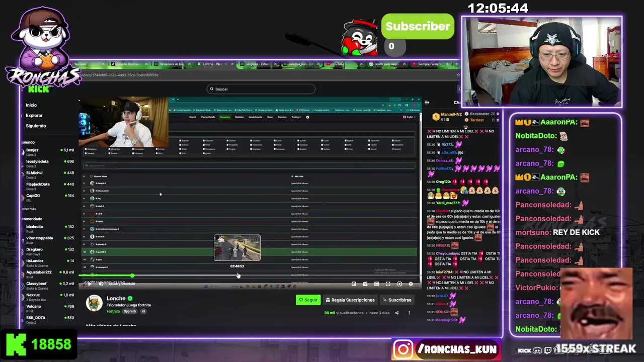The width and height of the screenshot is (644, 362).
Task: Open the Fortnite category link
Action: point(113,311)
